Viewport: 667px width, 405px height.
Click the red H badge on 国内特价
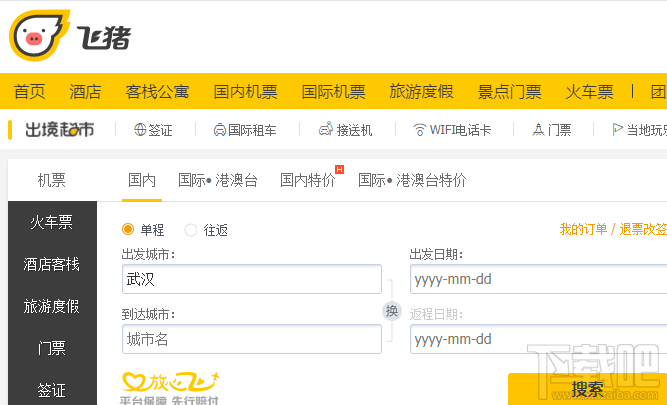coord(339,169)
